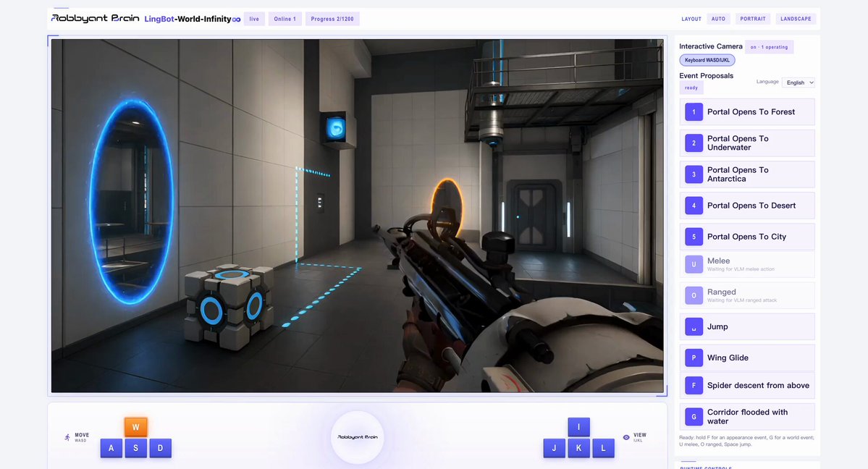The width and height of the screenshot is (868, 469).
Task: Trigger the Jump action
Action: tap(747, 326)
